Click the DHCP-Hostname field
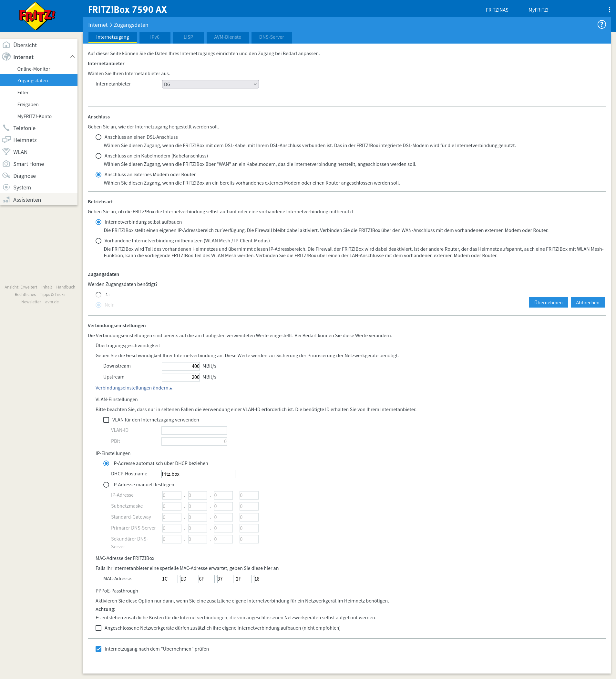 point(198,474)
